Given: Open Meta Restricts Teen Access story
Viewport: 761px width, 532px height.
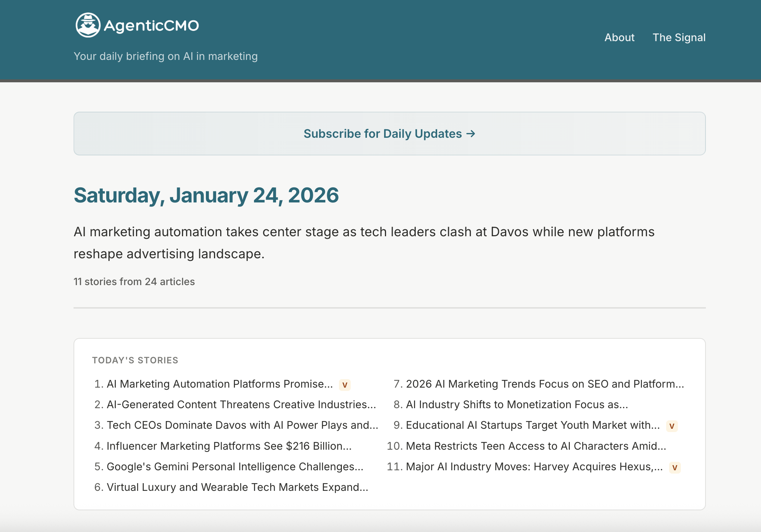Looking at the screenshot, I should [x=536, y=446].
